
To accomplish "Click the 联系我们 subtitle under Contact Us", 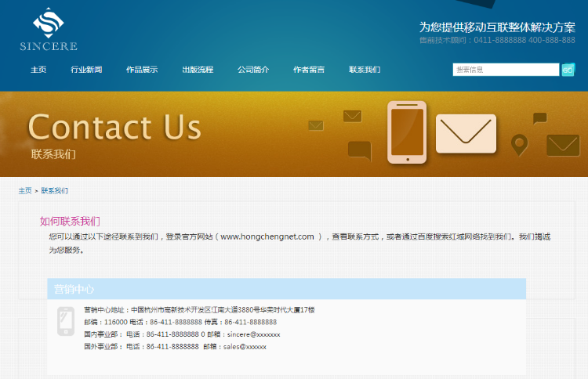I will (53, 154).
